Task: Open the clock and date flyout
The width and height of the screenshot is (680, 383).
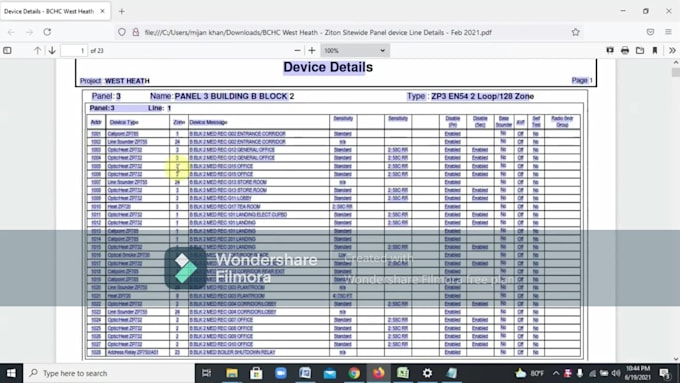Action: (x=638, y=373)
